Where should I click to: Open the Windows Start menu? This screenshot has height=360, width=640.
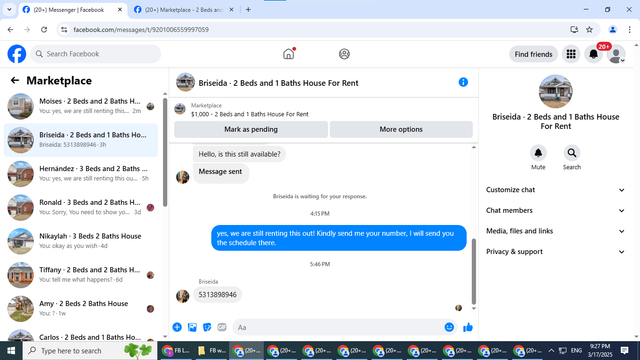click(11, 351)
